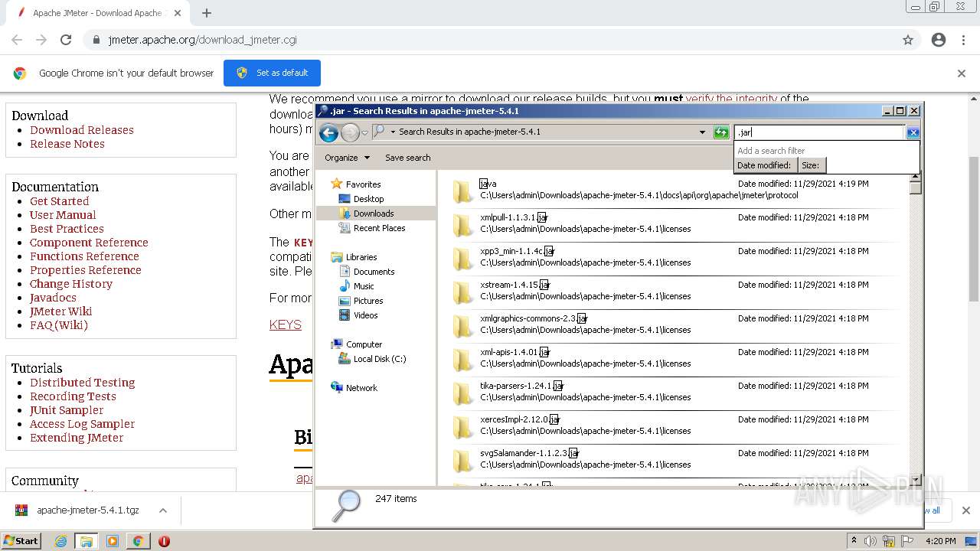Click the red security taskbar icon

(164, 541)
